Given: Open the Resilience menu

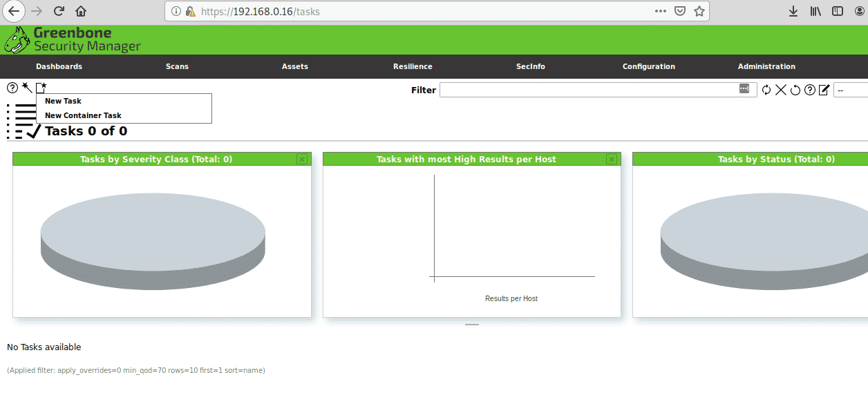Looking at the screenshot, I should [x=413, y=66].
